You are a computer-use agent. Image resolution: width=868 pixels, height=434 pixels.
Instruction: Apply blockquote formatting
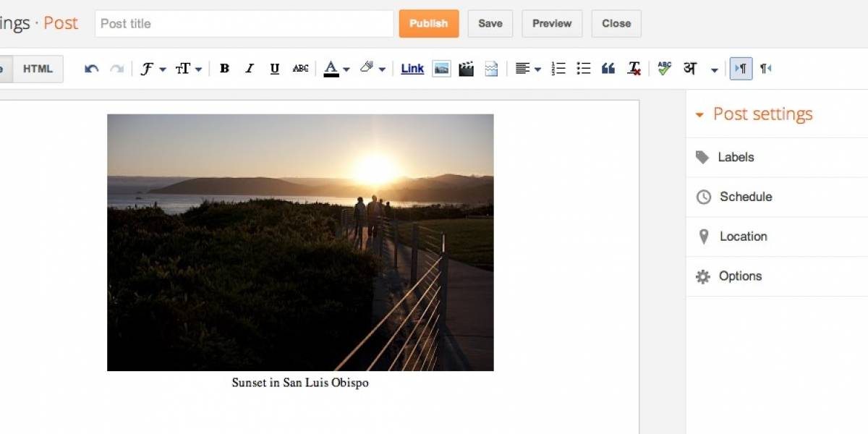608,69
